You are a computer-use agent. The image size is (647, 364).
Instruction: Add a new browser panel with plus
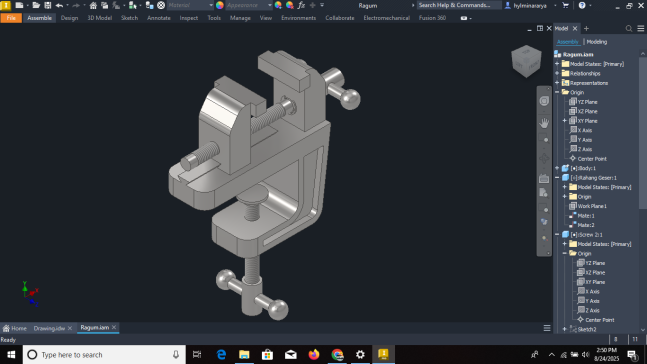[x=586, y=28]
